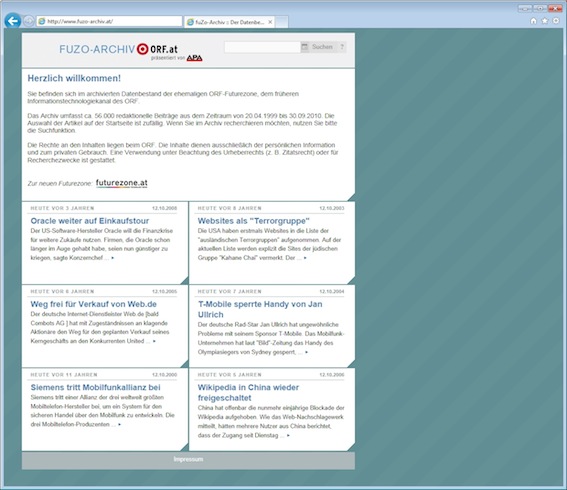
Task: Click the APA logo
Action: pos(194,58)
